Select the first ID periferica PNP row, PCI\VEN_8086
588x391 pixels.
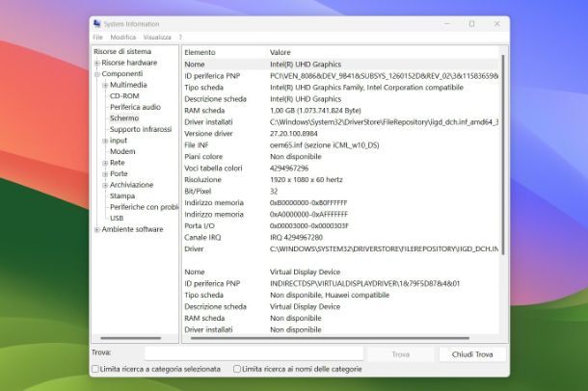point(340,76)
